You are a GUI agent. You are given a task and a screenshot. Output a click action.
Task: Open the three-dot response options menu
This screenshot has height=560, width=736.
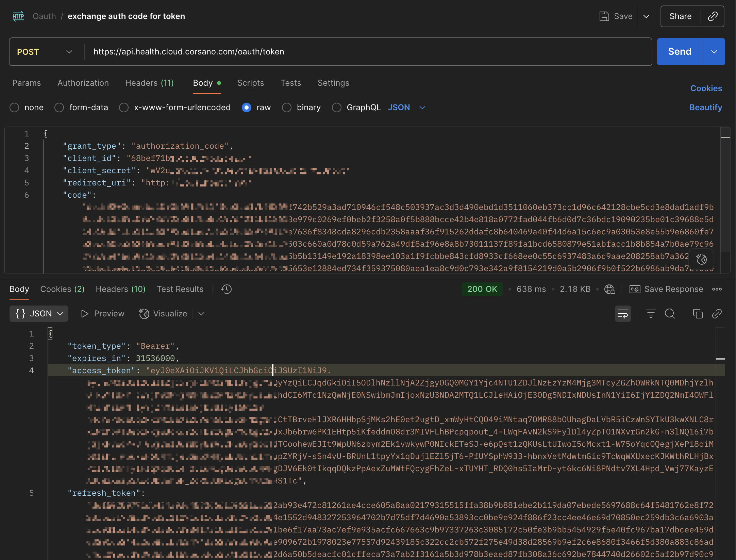click(x=717, y=289)
